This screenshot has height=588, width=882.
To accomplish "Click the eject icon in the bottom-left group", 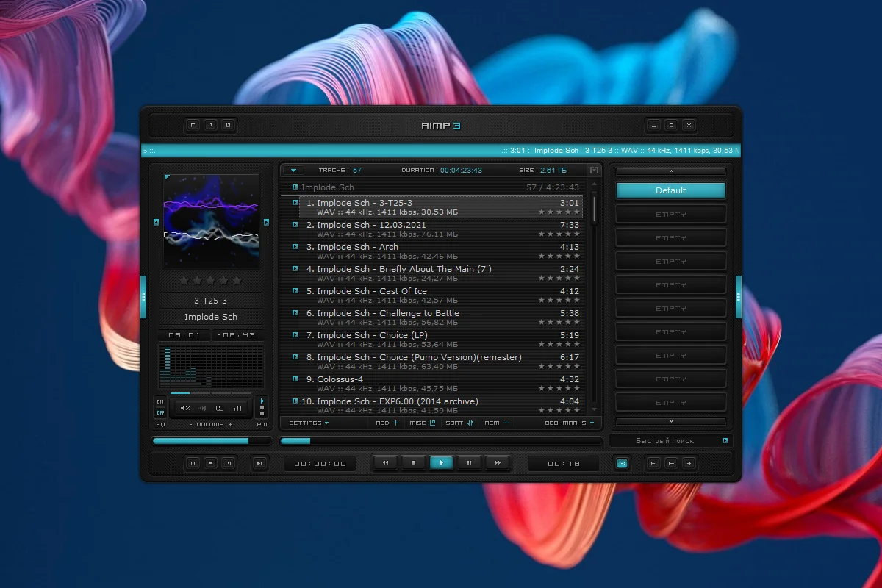I will (210, 463).
